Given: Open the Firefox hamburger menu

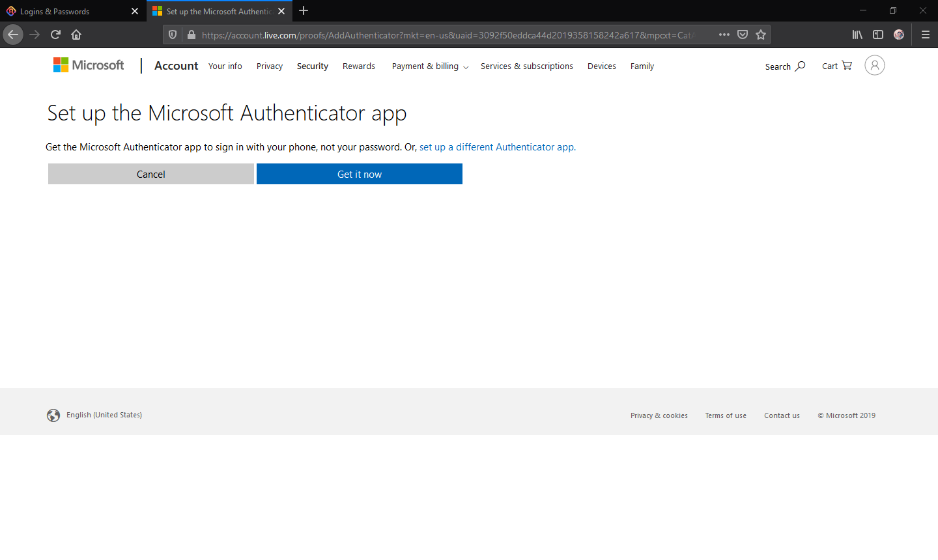Looking at the screenshot, I should coord(925,35).
